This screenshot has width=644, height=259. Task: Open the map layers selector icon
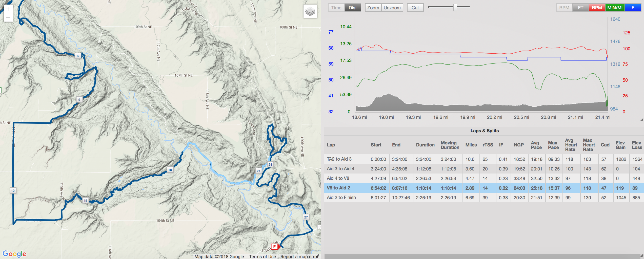(310, 11)
